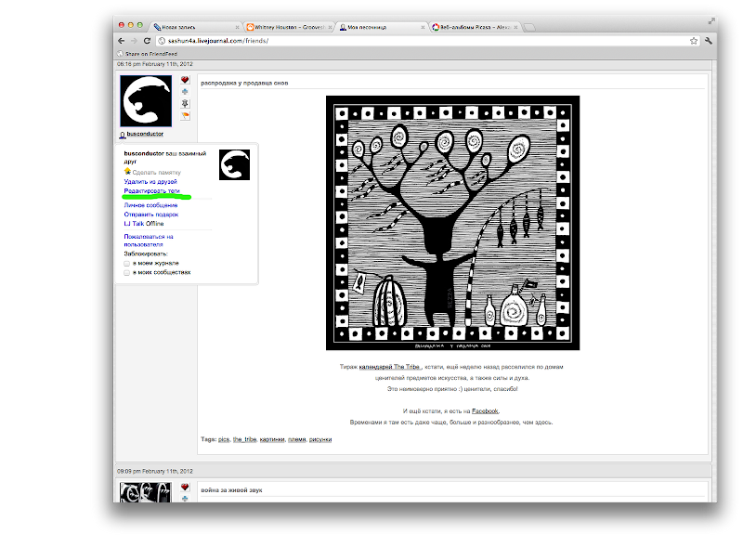Open the Facebook link in the post
The image size is (743, 560).
click(x=485, y=411)
